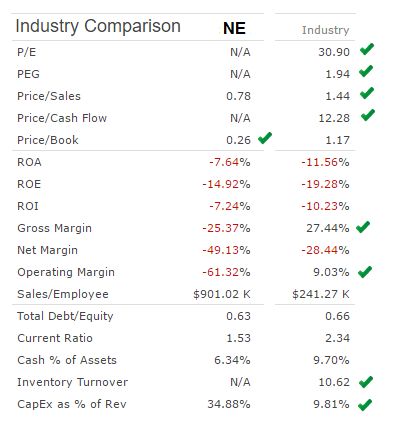Click the checkmark beside Operating Margin 9.03%
The height and width of the screenshot is (422, 395).
[365, 272]
